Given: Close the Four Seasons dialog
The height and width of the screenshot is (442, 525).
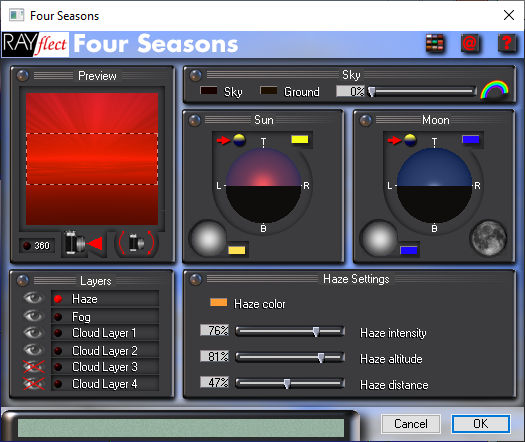Looking at the screenshot, I should [509, 15].
